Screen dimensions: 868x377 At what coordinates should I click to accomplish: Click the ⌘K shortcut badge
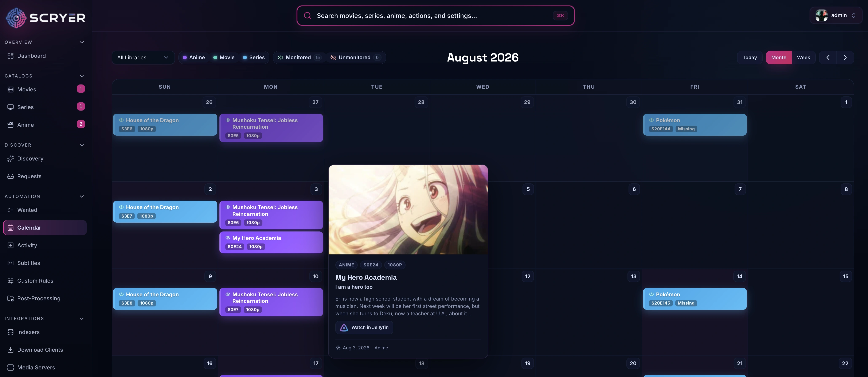click(560, 16)
